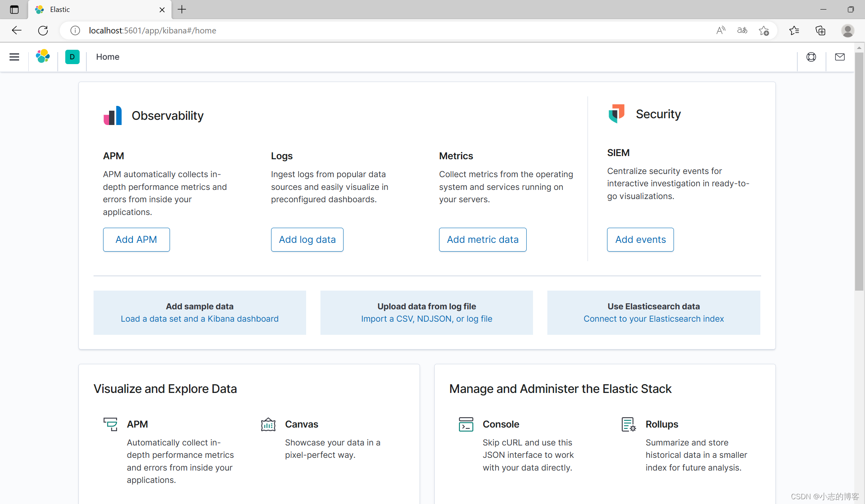This screenshot has height=504, width=865.
Task: Open the Kibana hamburger navigation menu
Action: 14,57
